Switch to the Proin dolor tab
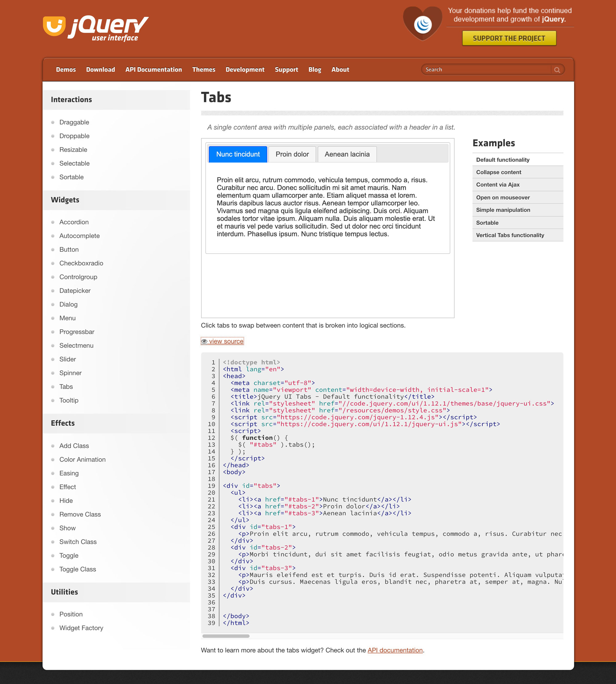The height and width of the screenshot is (684, 616). [x=292, y=154]
